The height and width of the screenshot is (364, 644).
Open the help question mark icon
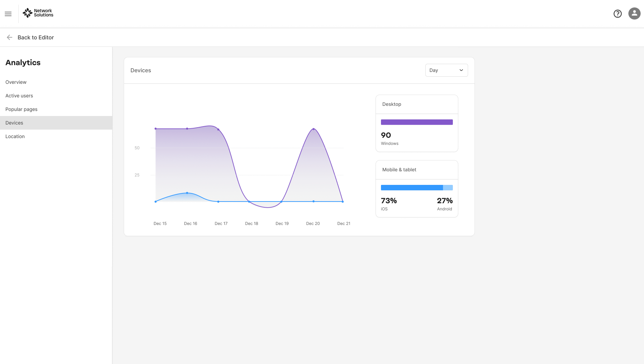point(618,14)
